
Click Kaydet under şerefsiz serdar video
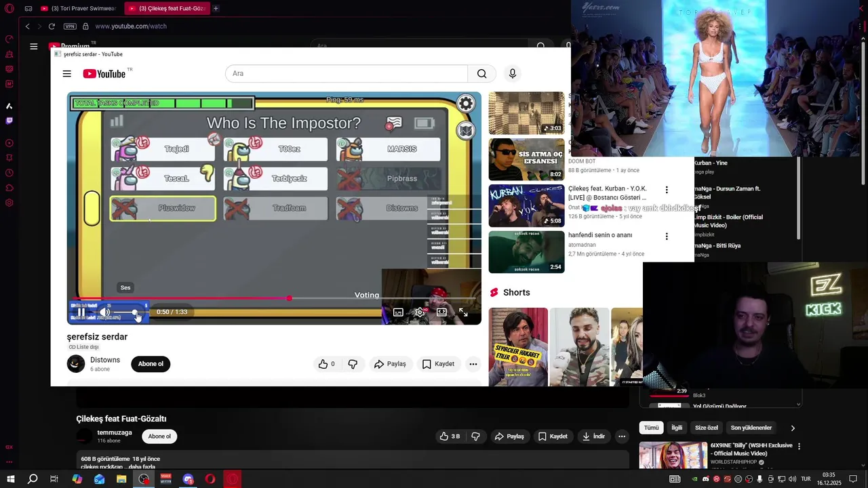tap(438, 364)
